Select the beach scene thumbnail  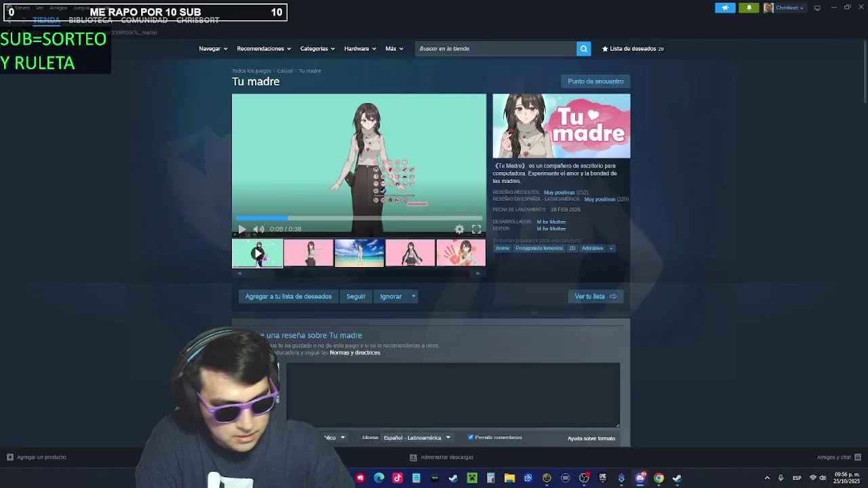359,253
